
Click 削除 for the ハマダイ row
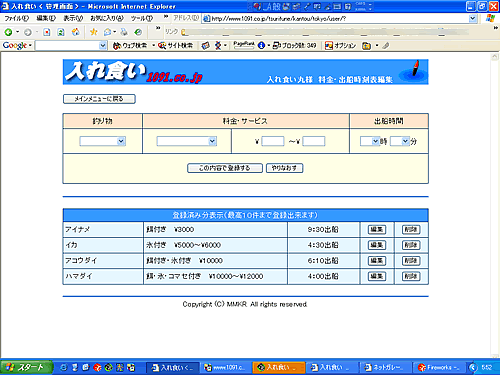pos(411,276)
